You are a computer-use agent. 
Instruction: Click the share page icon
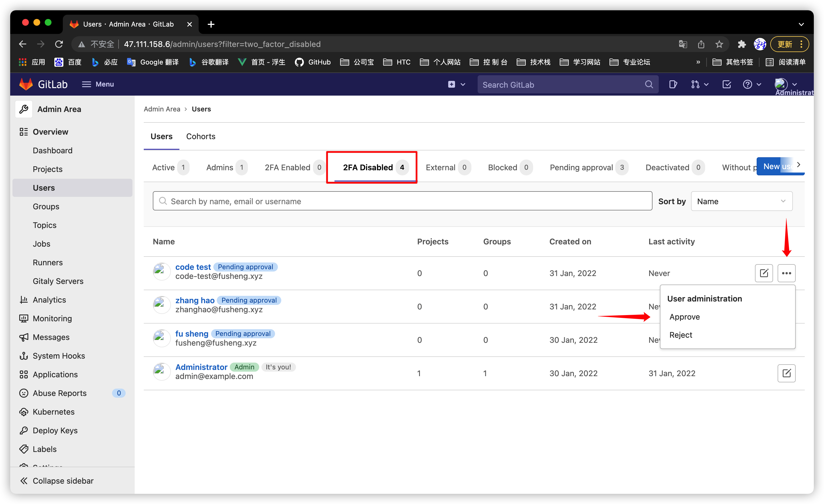click(x=701, y=44)
